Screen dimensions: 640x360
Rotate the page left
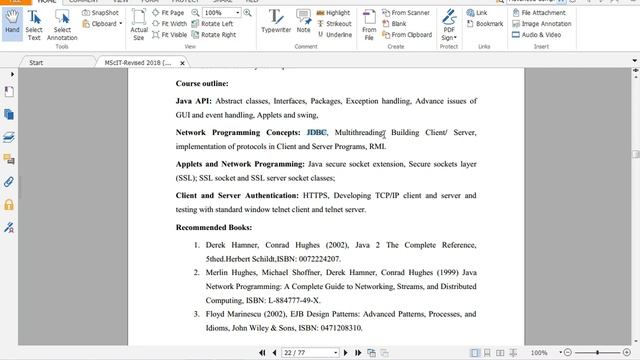click(x=212, y=24)
